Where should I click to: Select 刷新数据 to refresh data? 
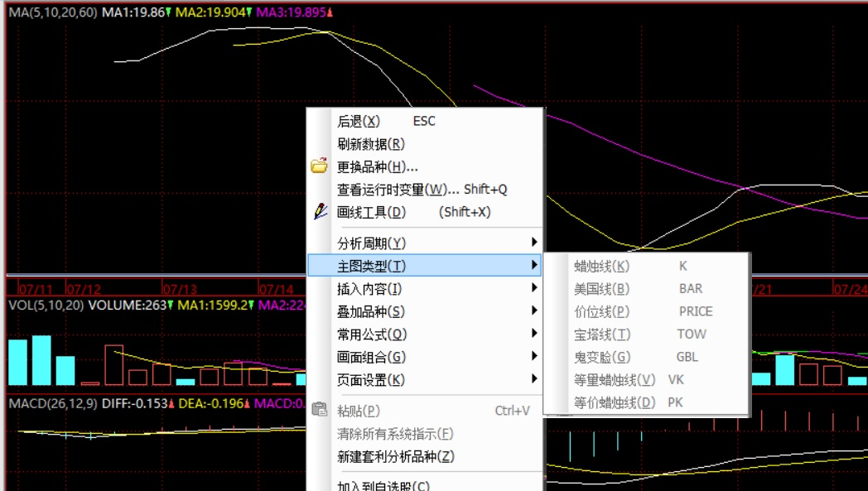pyautogui.click(x=370, y=144)
